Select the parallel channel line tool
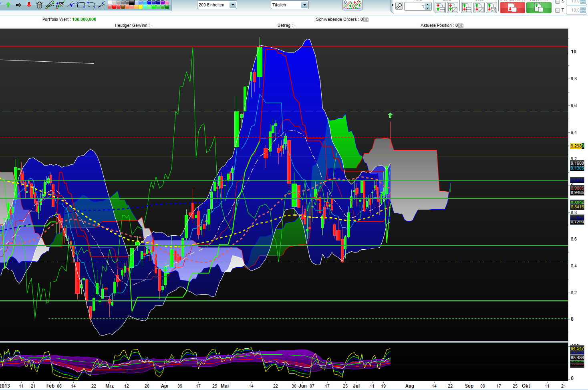This screenshot has width=588, height=390. (102, 5)
